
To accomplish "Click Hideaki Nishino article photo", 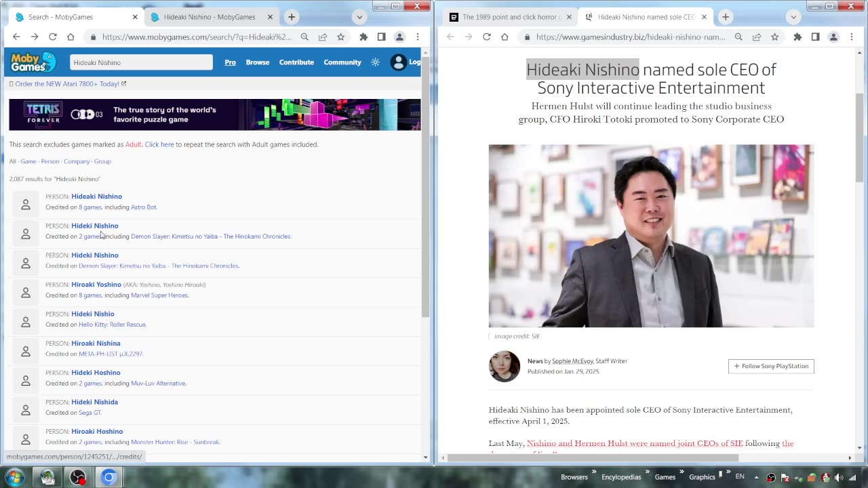I will point(651,236).
